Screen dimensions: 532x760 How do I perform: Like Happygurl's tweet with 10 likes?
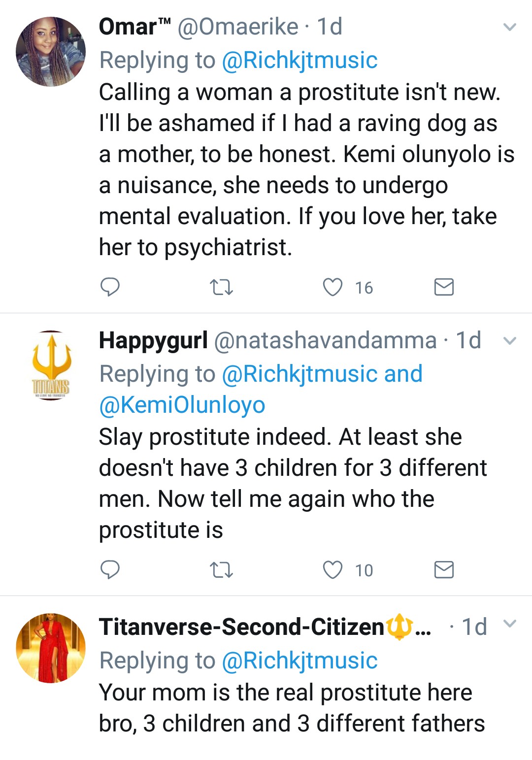332,569
